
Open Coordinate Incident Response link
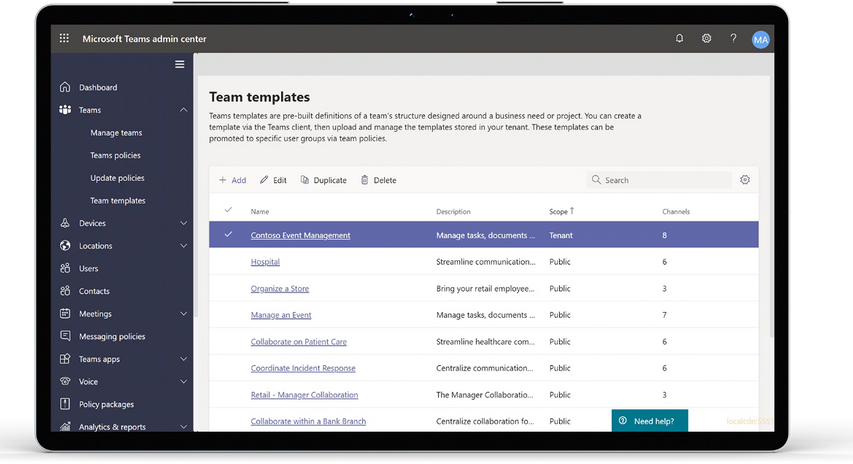[x=303, y=368]
